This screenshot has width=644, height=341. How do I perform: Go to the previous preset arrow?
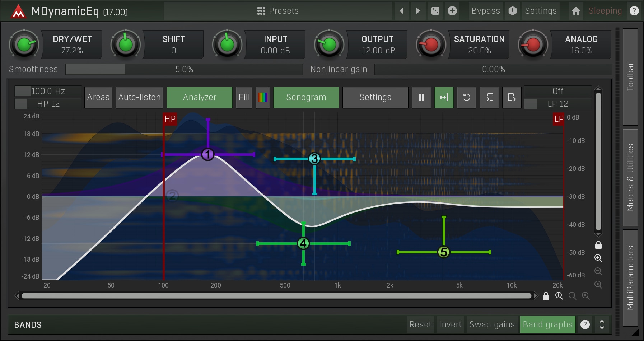[x=401, y=11]
